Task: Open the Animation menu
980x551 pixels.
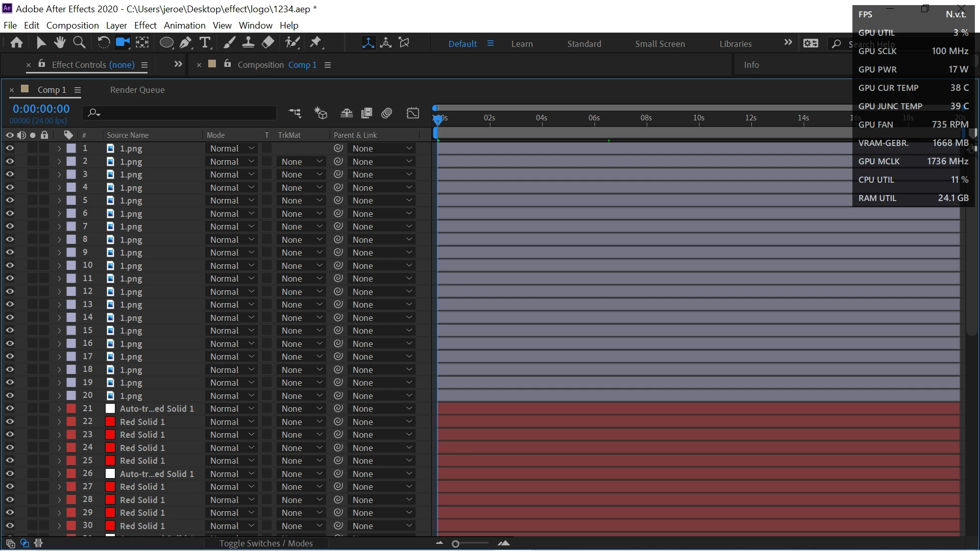Action: (184, 26)
